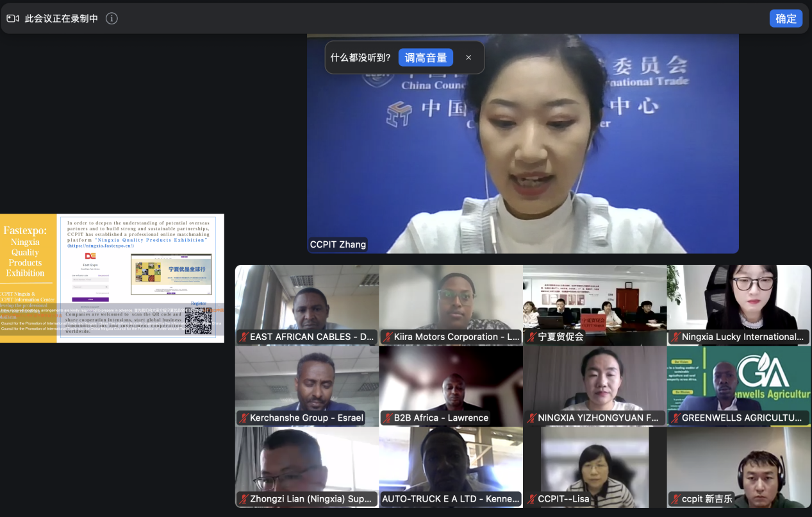Click muted mic icon for CCPIT--Lisa
The image size is (812, 517).
point(531,499)
